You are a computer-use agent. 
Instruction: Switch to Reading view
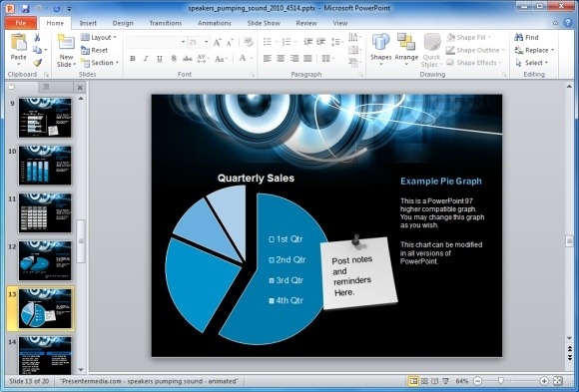click(435, 381)
